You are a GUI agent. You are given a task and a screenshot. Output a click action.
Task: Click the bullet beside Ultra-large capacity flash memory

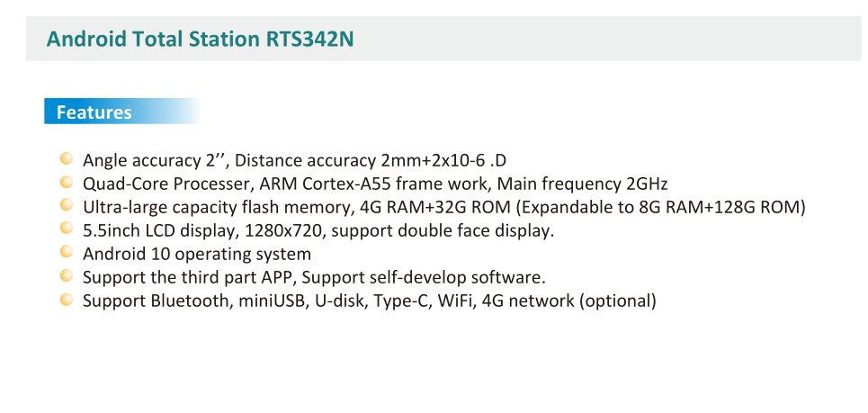click(67, 205)
